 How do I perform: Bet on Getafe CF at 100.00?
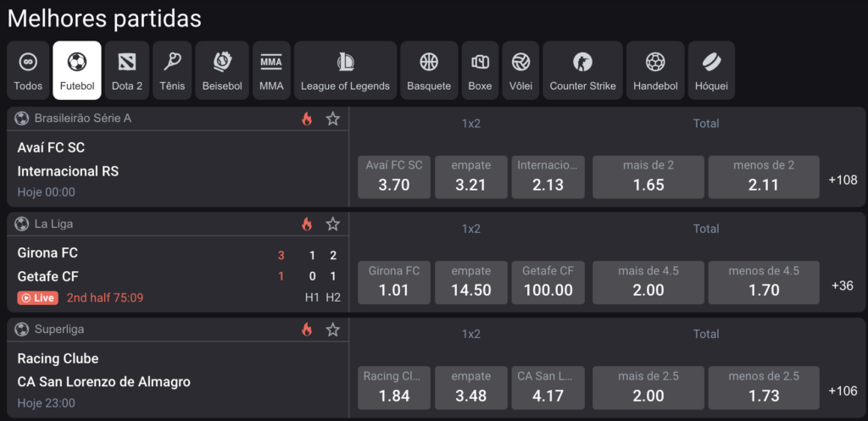point(548,283)
